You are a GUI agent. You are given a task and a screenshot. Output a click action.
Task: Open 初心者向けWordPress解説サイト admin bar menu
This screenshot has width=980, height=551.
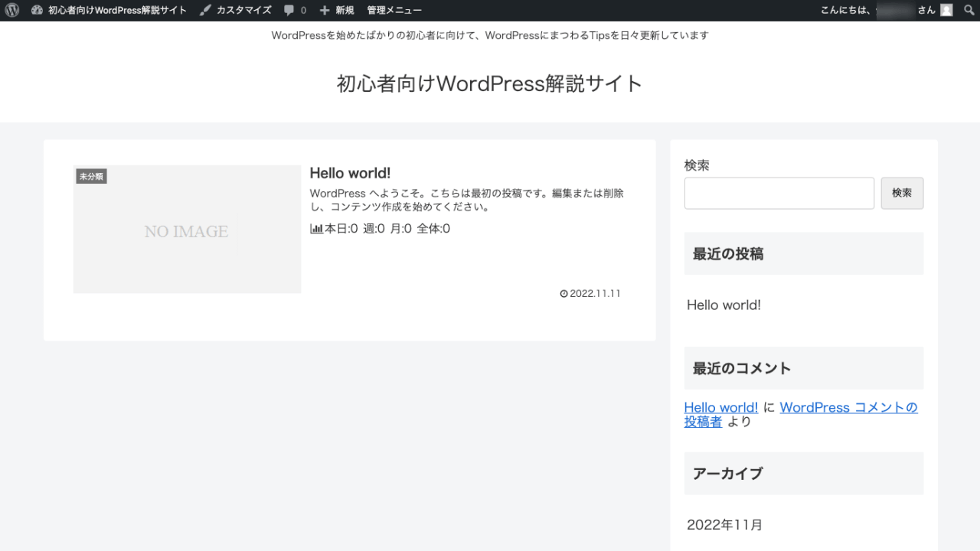[x=109, y=10]
